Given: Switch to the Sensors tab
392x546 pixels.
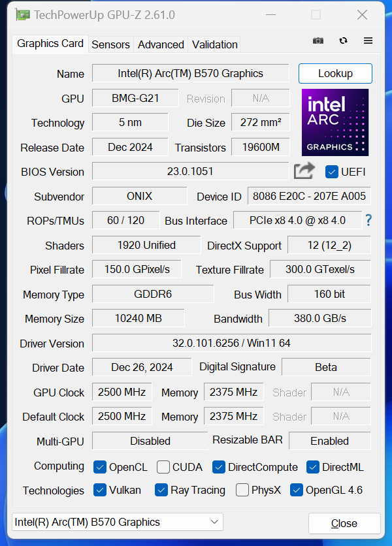Looking at the screenshot, I should 110,44.
